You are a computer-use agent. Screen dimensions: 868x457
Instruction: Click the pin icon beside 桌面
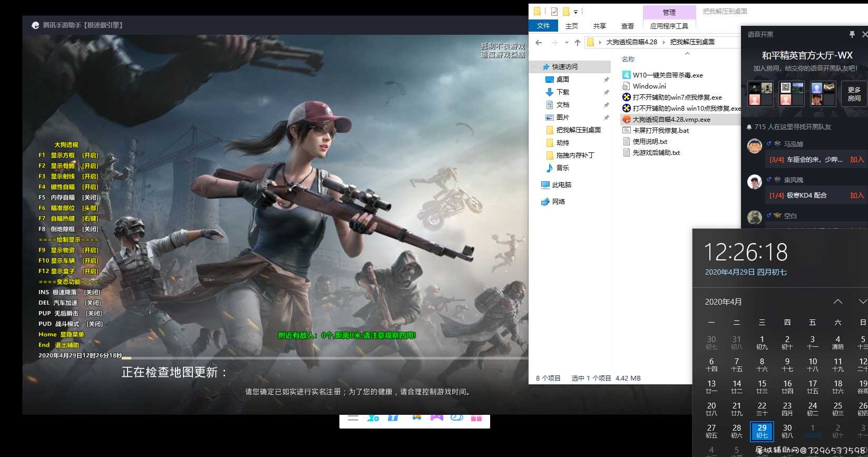point(606,80)
